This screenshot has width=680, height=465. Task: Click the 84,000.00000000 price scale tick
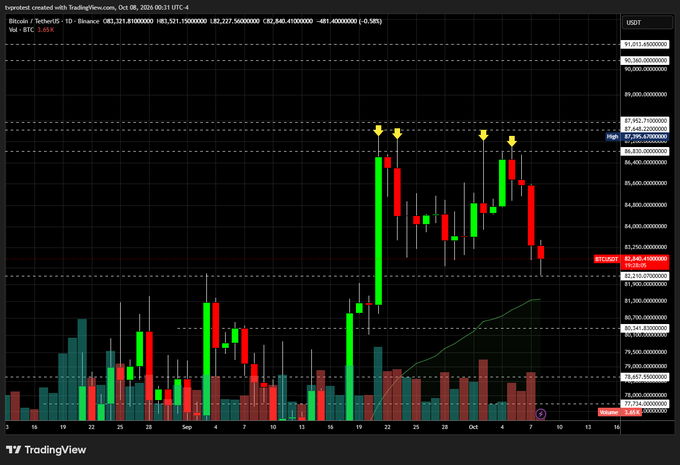click(x=645, y=226)
